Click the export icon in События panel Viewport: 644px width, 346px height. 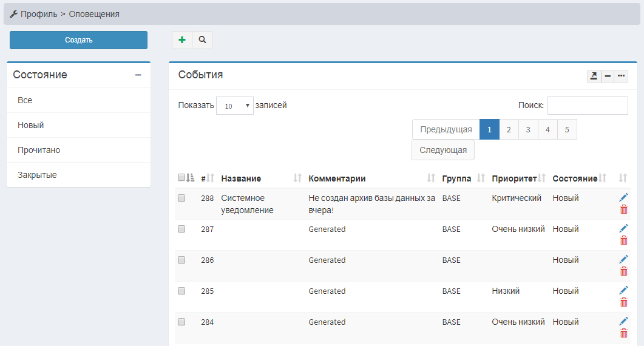click(x=594, y=76)
